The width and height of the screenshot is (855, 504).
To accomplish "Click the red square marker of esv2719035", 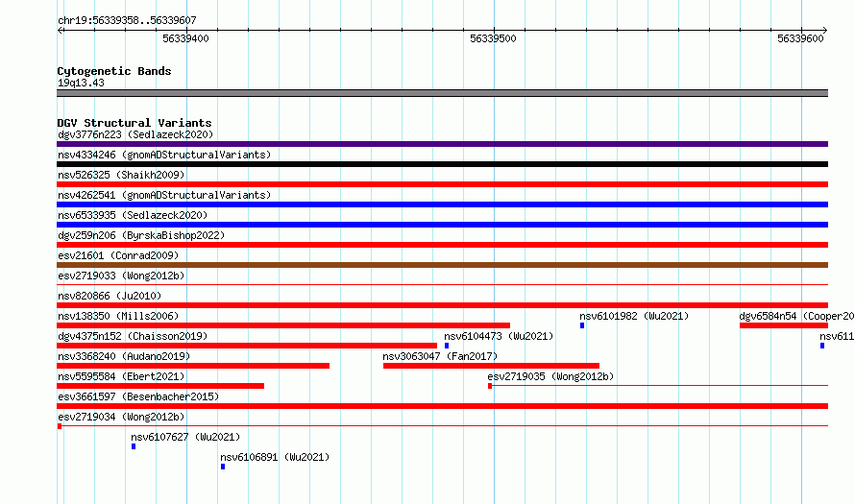I will pos(490,386).
